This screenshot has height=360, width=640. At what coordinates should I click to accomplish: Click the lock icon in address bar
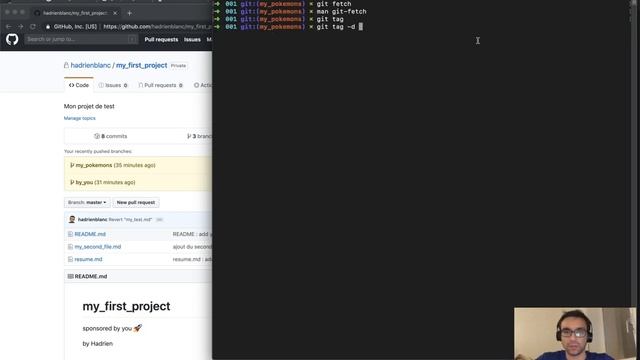[x=48, y=27]
